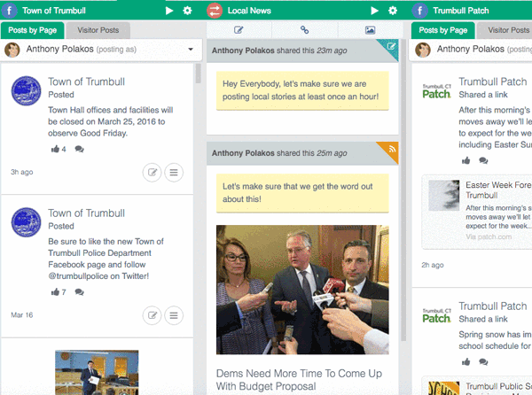The image size is (532, 395).
Task: Like the Good Friday closure post
Action: pos(55,149)
